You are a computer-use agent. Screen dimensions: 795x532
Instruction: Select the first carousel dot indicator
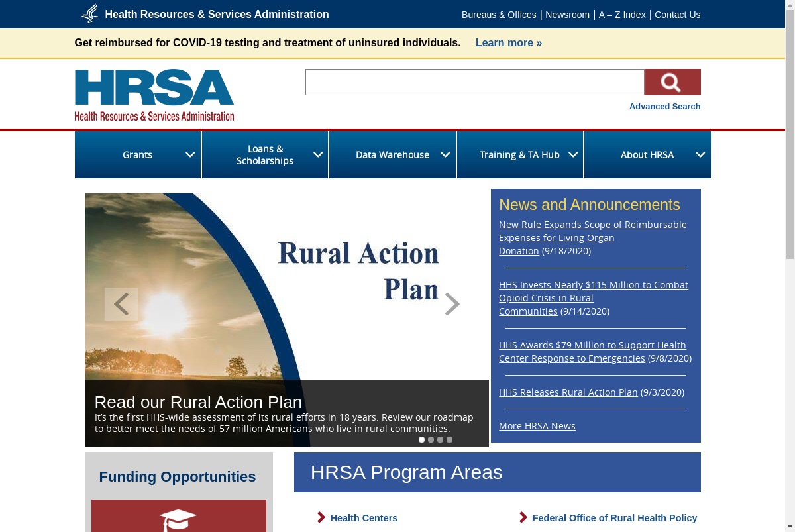pyautogui.click(x=421, y=439)
